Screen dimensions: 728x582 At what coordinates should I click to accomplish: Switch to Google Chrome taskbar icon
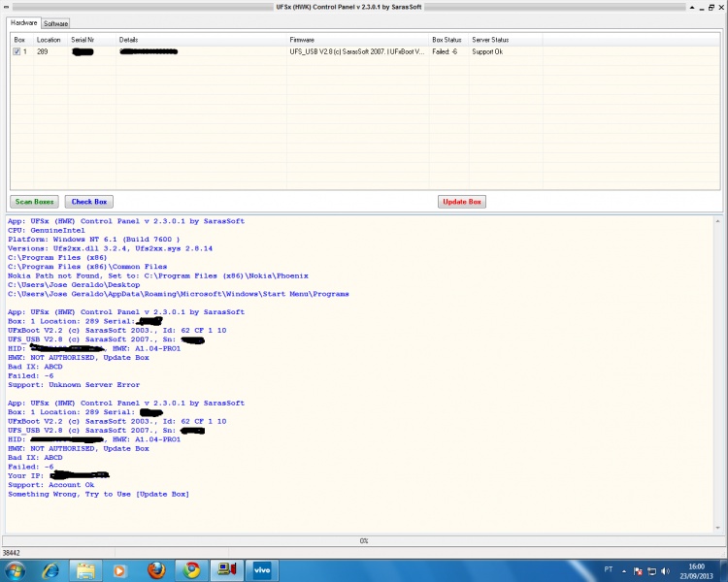point(191,570)
